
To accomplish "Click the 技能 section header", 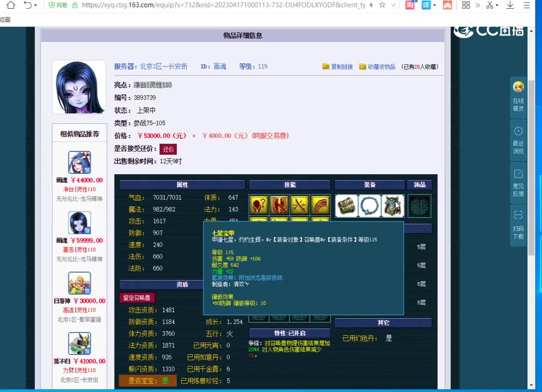I will (x=290, y=185).
